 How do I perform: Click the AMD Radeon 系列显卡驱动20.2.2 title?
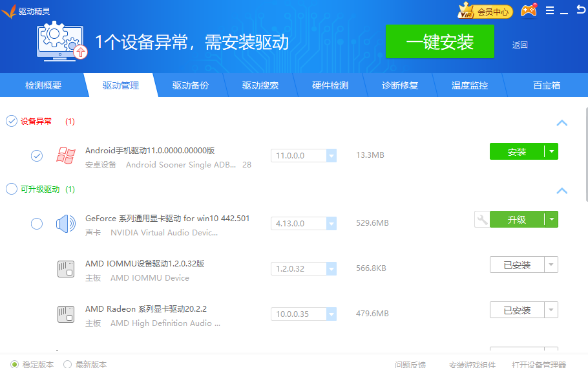pyautogui.click(x=146, y=309)
